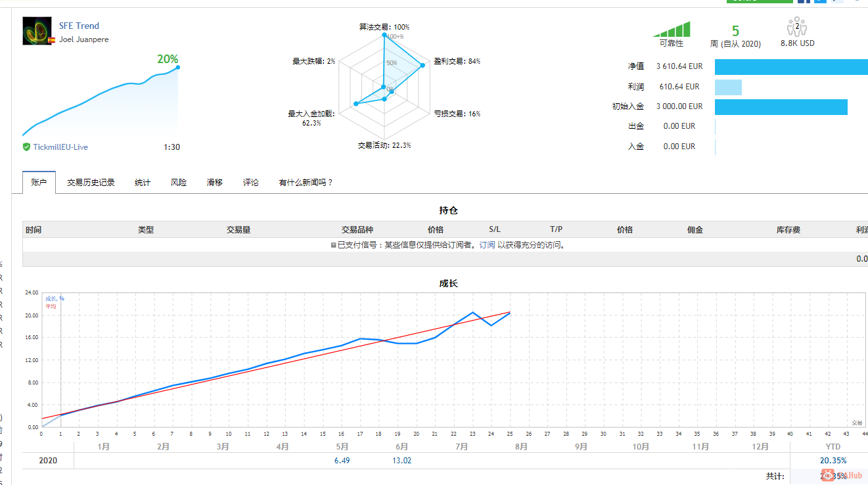
Task: Click the 持仓 section heading
Action: click(x=448, y=210)
